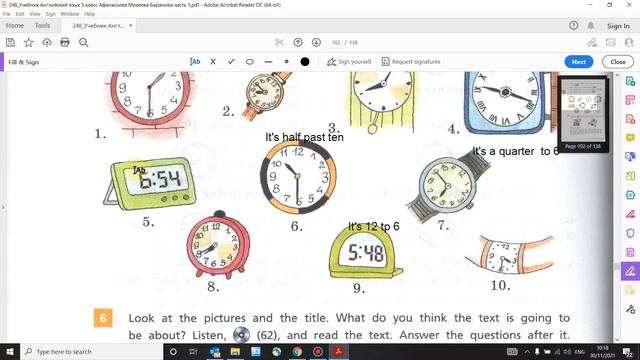Click the blue Next button

[x=579, y=62]
